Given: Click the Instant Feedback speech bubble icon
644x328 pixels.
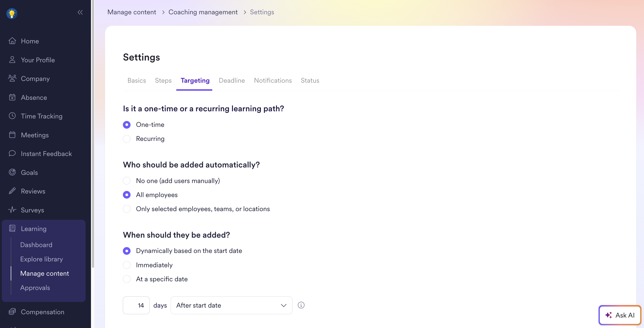Looking at the screenshot, I should (x=12, y=153).
